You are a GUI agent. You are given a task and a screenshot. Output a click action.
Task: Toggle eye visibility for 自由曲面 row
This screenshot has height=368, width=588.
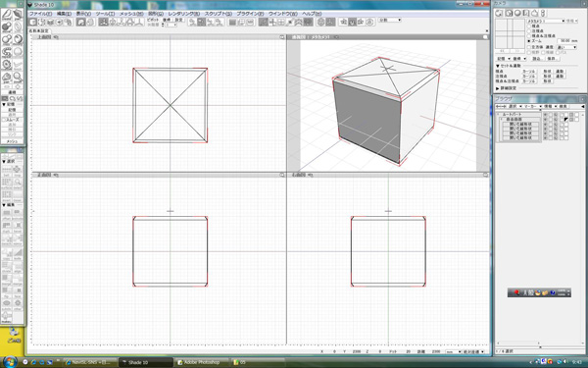click(545, 120)
